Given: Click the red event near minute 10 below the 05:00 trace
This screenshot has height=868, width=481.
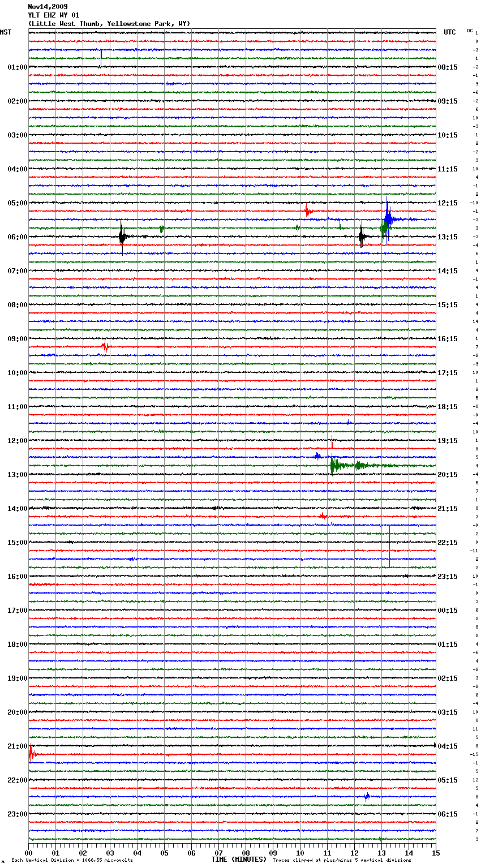Looking at the screenshot, I should pos(307,211).
